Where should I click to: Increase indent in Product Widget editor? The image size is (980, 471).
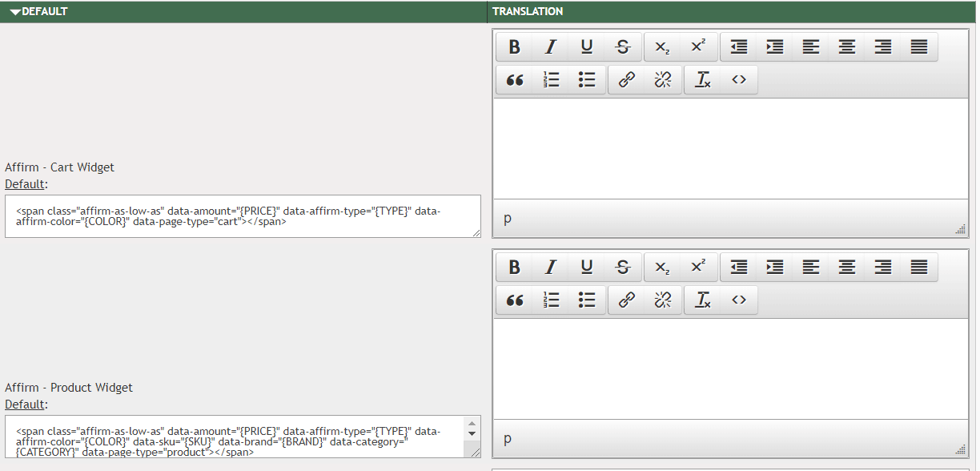[x=775, y=268]
